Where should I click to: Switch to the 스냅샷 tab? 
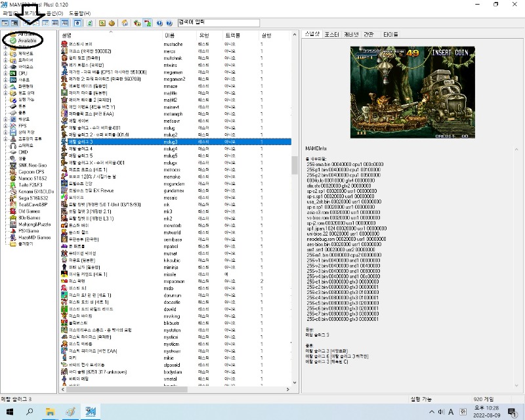pos(312,34)
